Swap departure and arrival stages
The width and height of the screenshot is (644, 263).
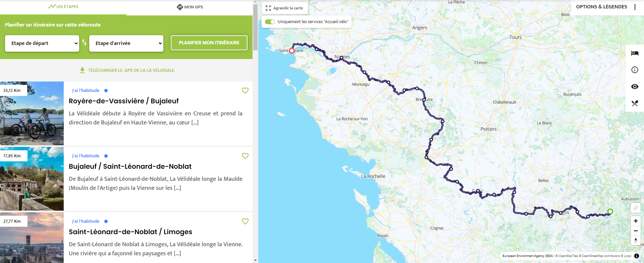pyautogui.click(x=84, y=43)
